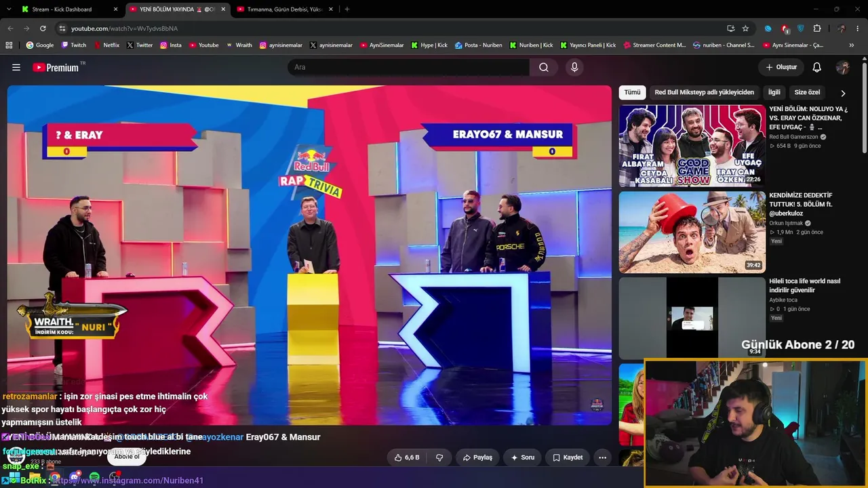This screenshot has width=868, height=488.
Task: Open a new browser tab
Action: pos(347,9)
